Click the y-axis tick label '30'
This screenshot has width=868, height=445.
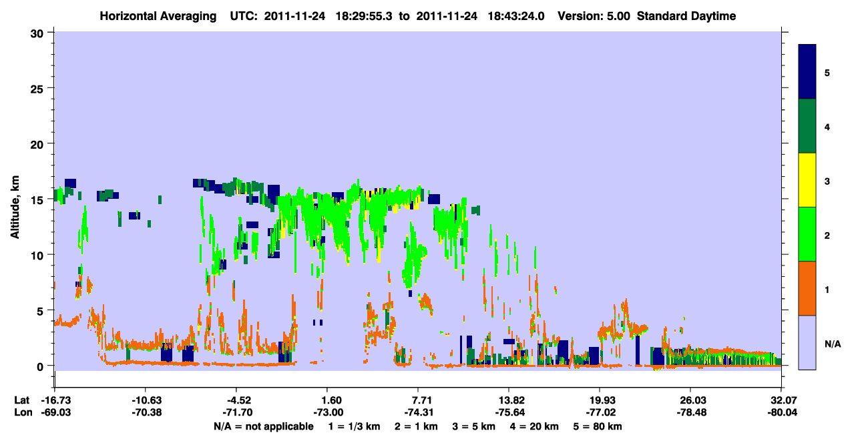pyautogui.click(x=39, y=33)
